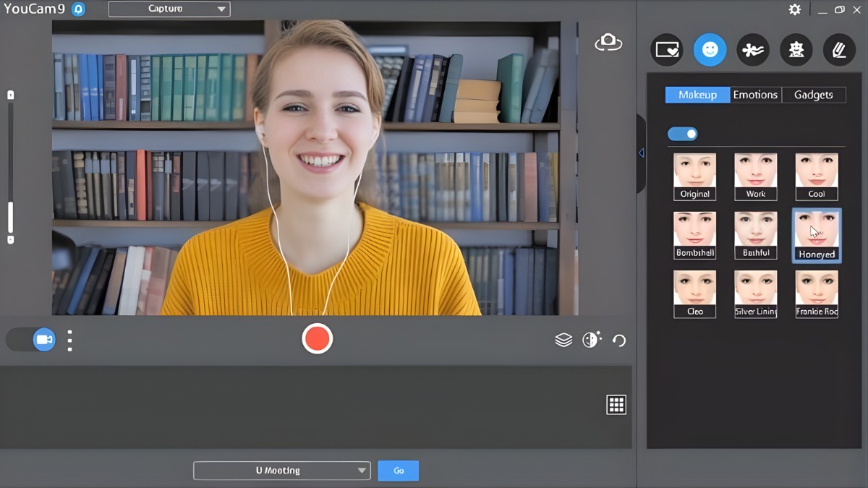Open the face effects smiley panel
The image size is (868, 488).
710,50
